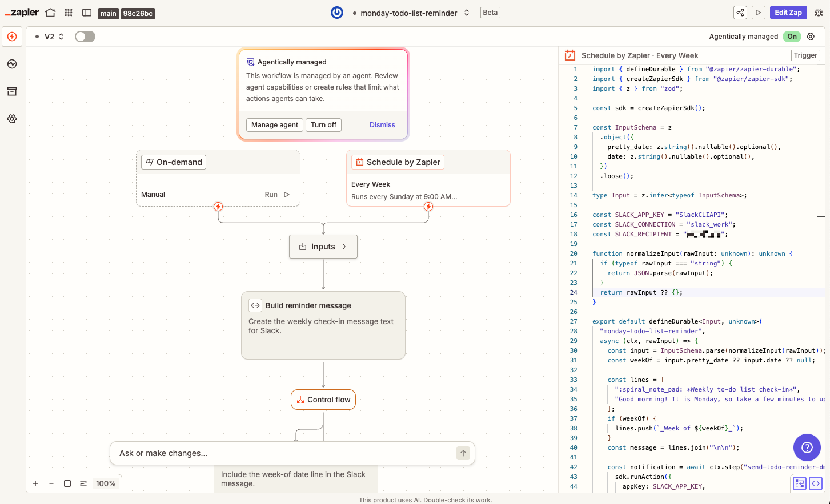The image size is (830, 504).
Task: Toggle Agentically managed On switch
Action: [792, 37]
